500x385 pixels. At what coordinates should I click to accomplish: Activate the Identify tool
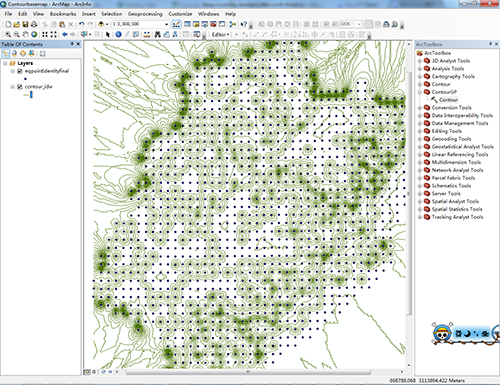(x=118, y=34)
